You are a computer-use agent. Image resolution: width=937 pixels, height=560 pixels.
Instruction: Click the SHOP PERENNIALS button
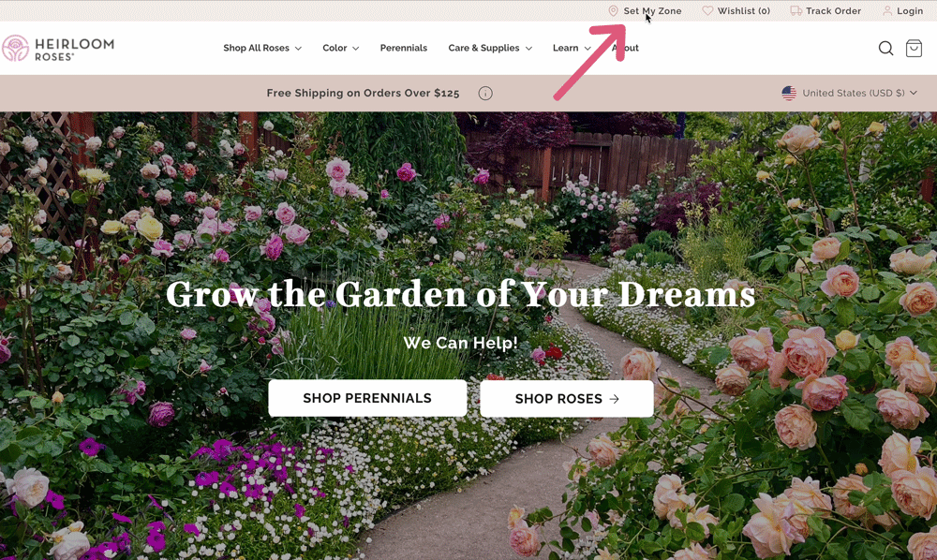click(367, 398)
